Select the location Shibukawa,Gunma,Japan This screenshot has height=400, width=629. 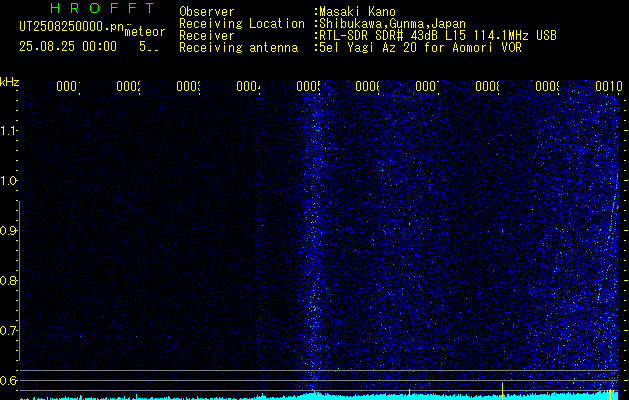[390, 24]
